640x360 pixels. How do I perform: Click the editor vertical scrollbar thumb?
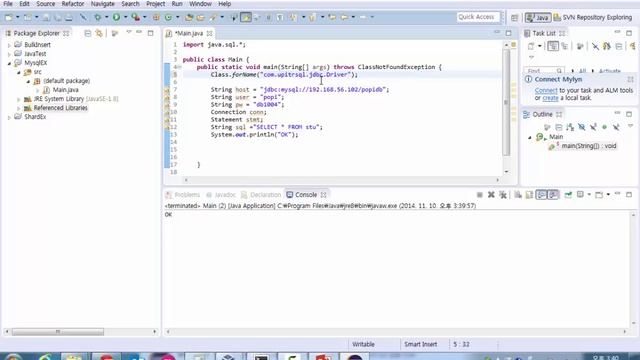pos(506,102)
